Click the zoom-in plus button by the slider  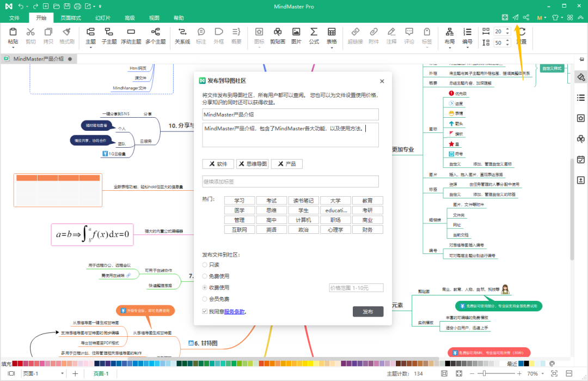point(519,373)
